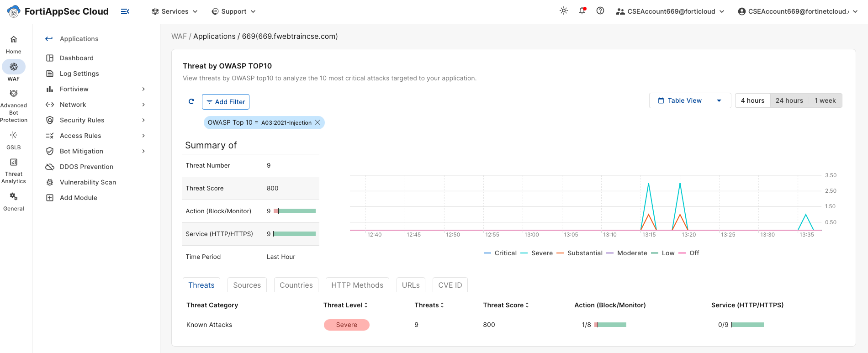Open the General settings section
The image size is (868, 353).
[x=14, y=202]
